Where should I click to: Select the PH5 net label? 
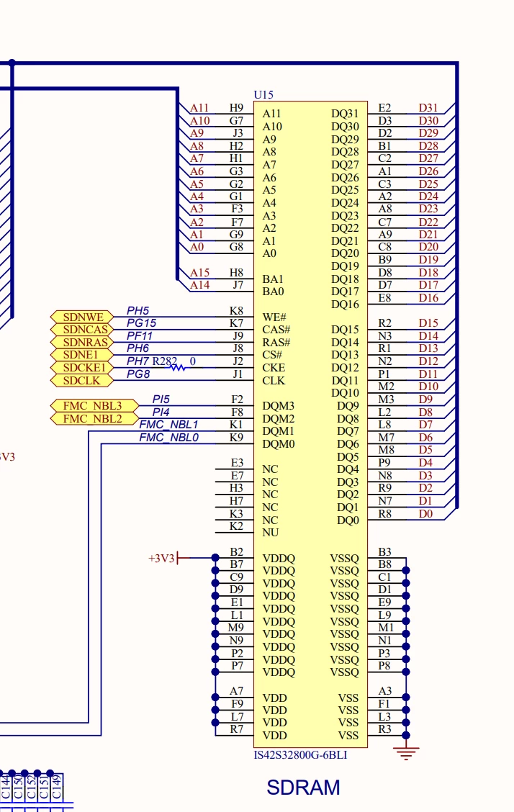137,311
